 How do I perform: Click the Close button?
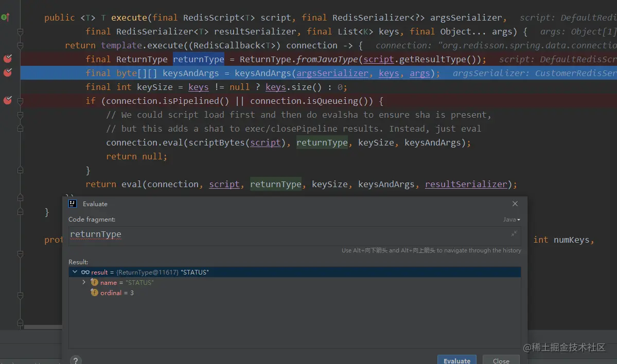pyautogui.click(x=501, y=360)
